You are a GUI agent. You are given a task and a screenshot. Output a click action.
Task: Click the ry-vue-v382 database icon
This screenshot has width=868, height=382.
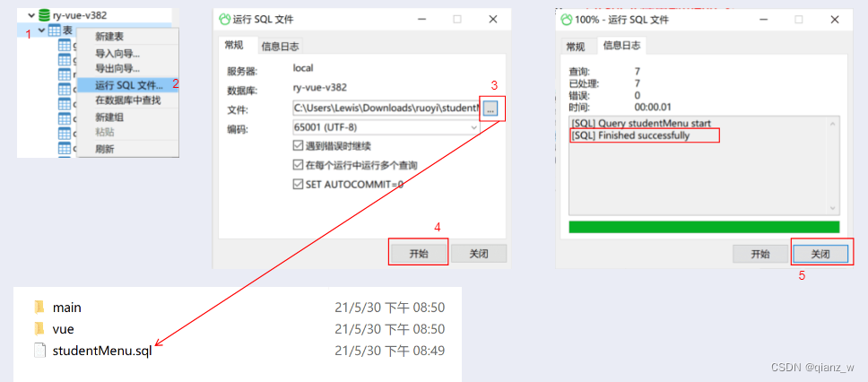pos(44,15)
